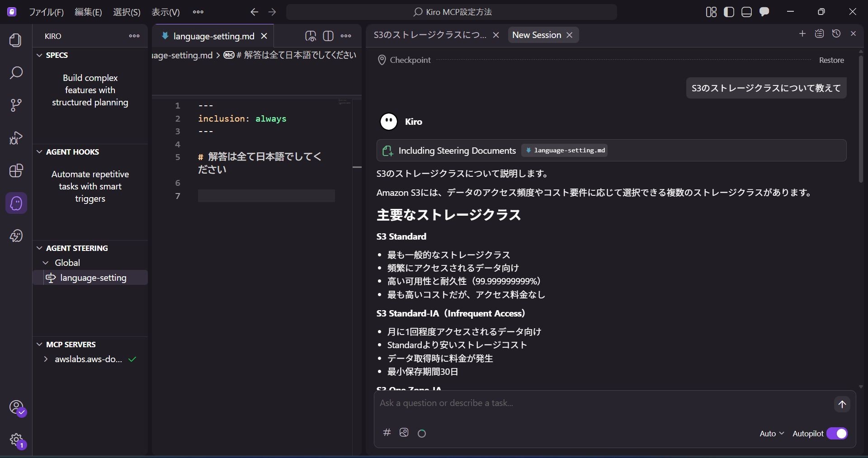
Task: Open the Kiro agent ghost panel icon
Action: point(16,203)
